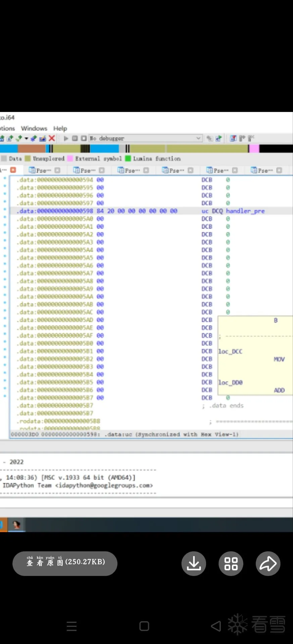Viewport: 293px width, 644px height.
Task: Click the small arrow beside the green toolbar icons
Action: (26, 138)
